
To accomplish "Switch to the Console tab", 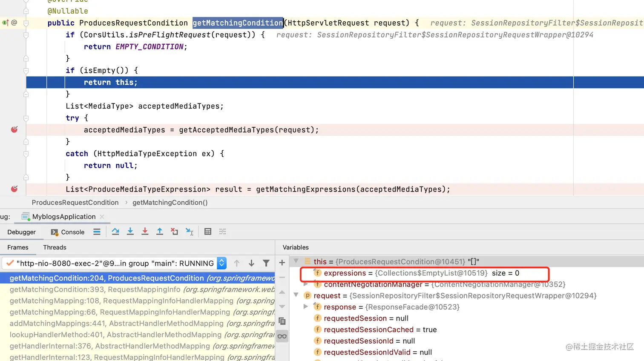I will pos(68,232).
